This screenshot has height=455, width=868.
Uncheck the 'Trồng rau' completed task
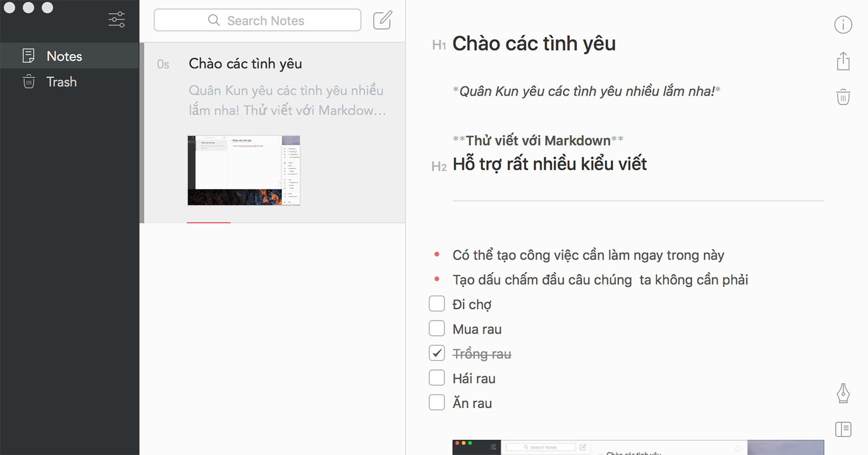437,353
